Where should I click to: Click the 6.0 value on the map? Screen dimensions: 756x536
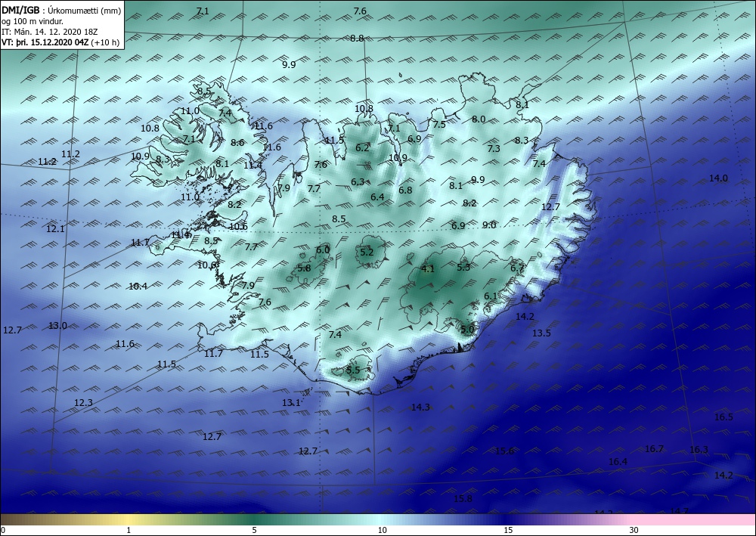click(323, 249)
